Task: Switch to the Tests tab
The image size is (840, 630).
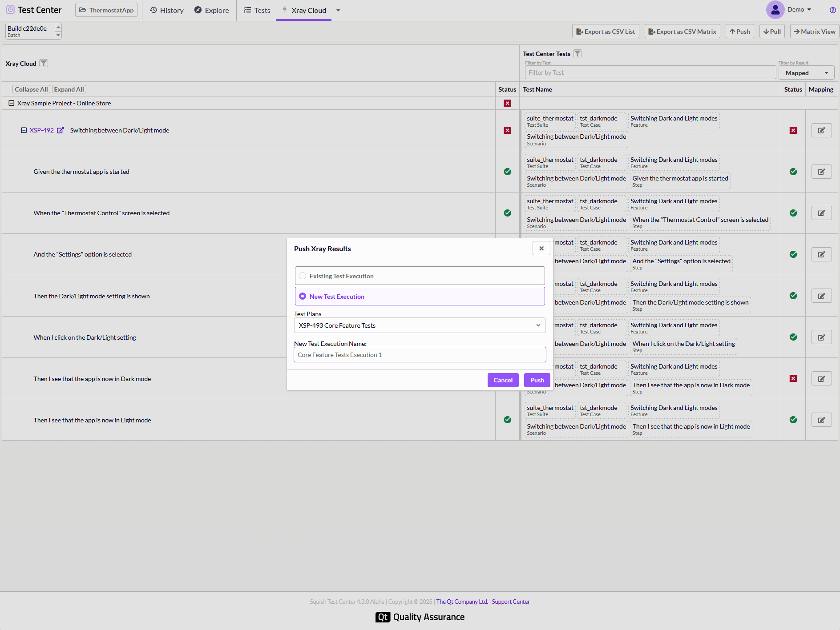Action: tap(257, 10)
